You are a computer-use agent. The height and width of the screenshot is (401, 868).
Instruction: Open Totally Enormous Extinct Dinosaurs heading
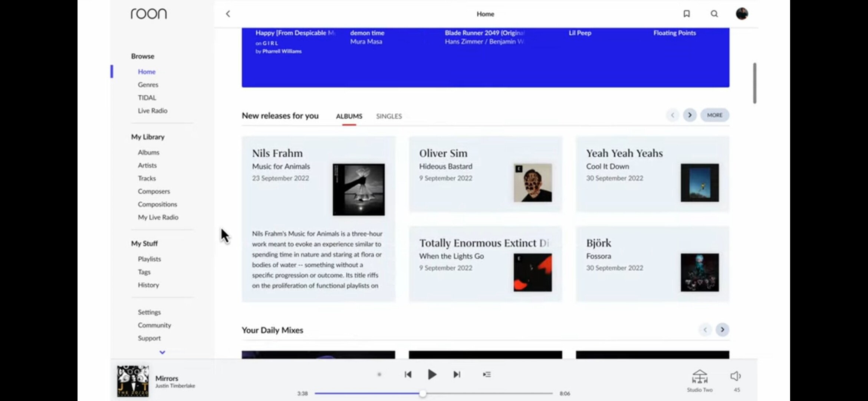click(x=484, y=243)
